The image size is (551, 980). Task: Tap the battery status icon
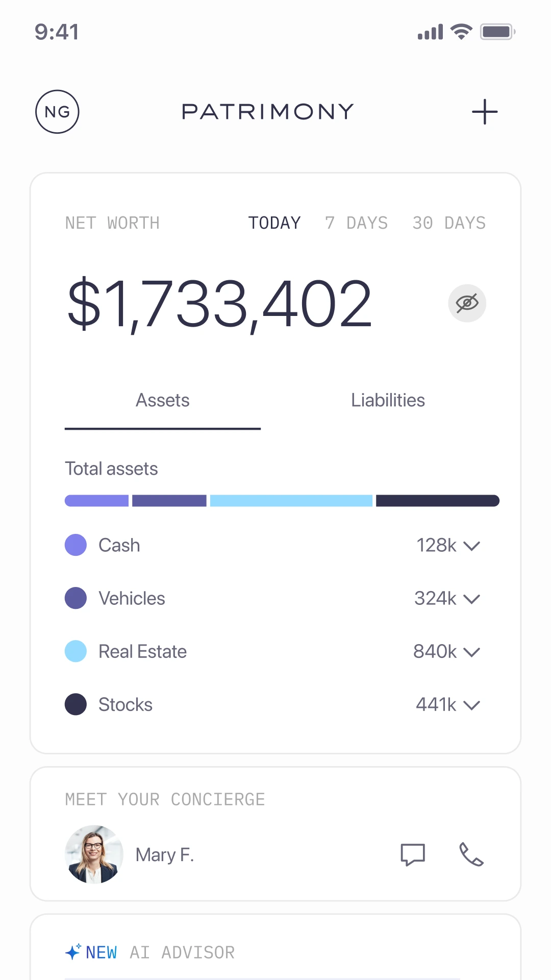pos(497,32)
